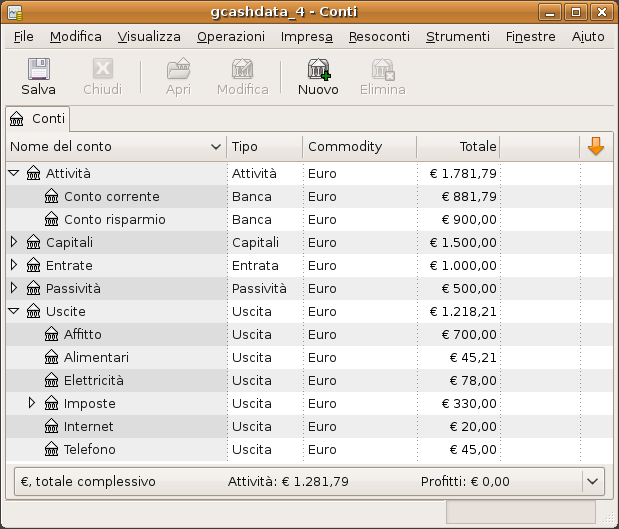Viewport: 619px width, 529px height.
Task: Select the Conto corrente account row
Action: pos(112,196)
